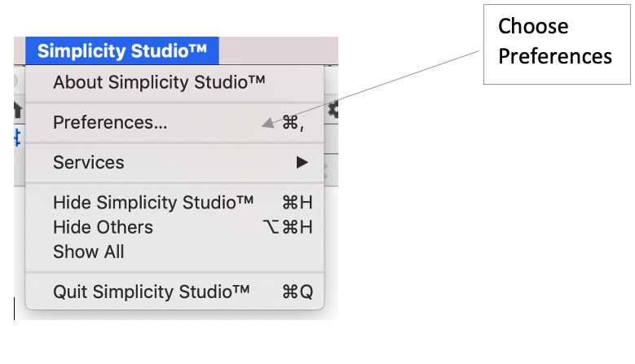Click the text cursor below the menu

click(x=15, y=309)
